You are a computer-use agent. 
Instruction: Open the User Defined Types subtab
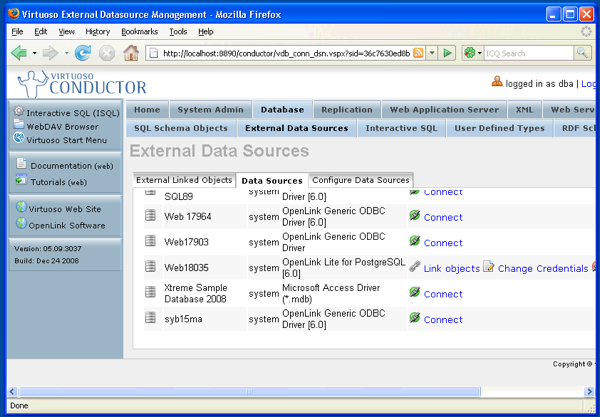[x=499, y=128]
